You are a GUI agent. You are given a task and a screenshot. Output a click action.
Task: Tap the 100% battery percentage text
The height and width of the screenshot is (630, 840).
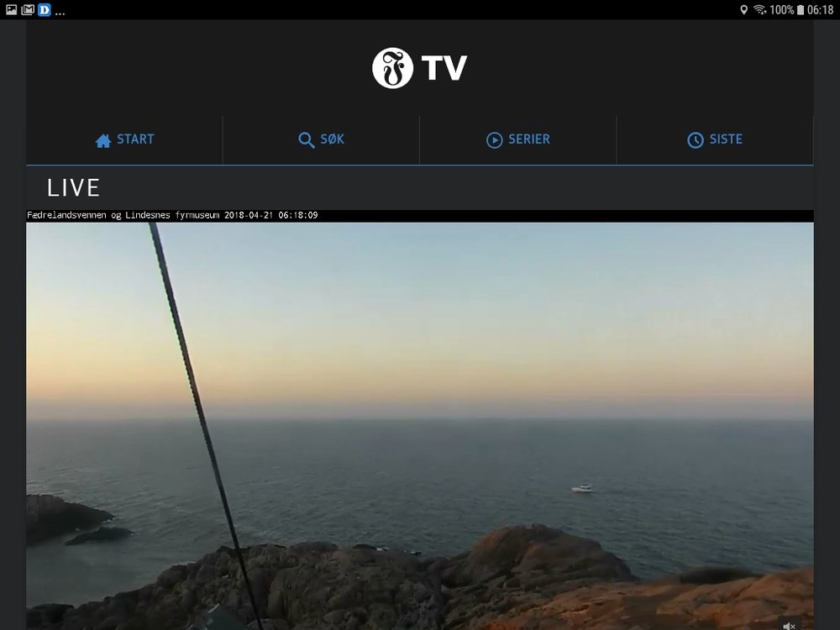click(781, 9)
